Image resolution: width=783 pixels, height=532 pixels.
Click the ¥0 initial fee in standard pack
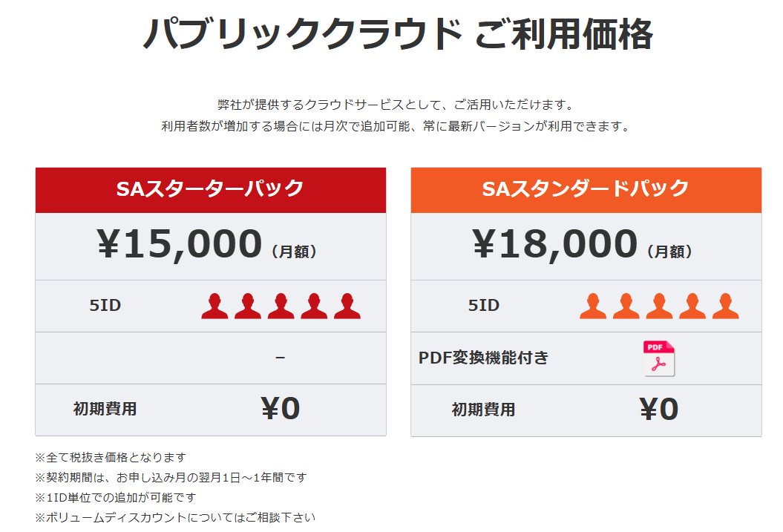658,409
